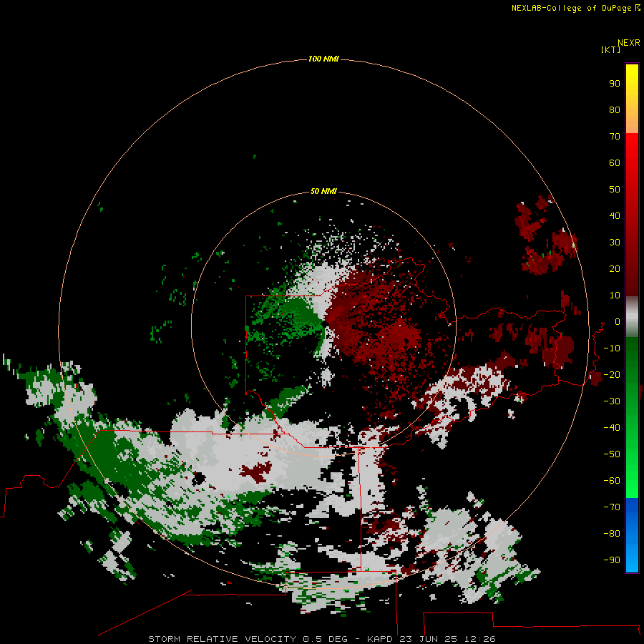
Task: Select the 30 value on the velocity scale
Action: (x=615, y=243)
